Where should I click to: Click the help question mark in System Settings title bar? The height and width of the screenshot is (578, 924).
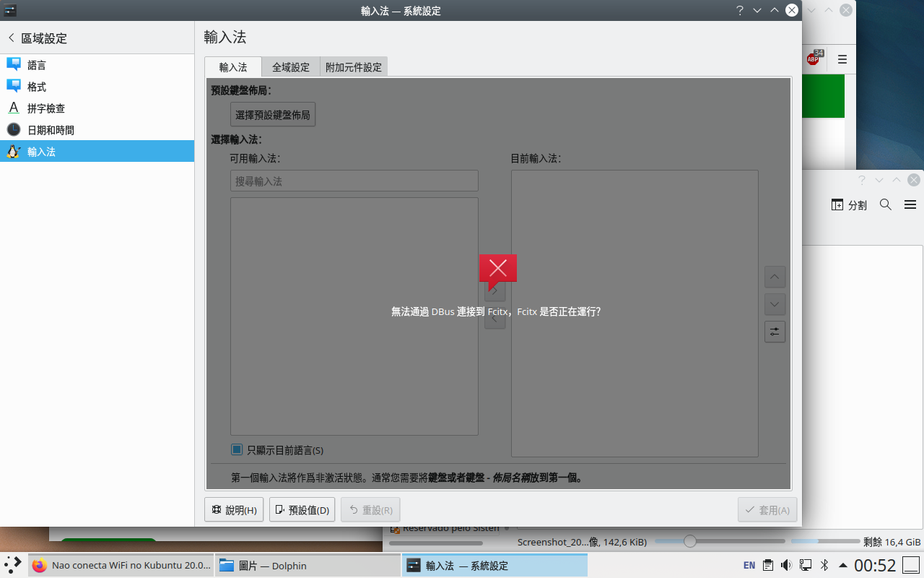pos(740,10)
